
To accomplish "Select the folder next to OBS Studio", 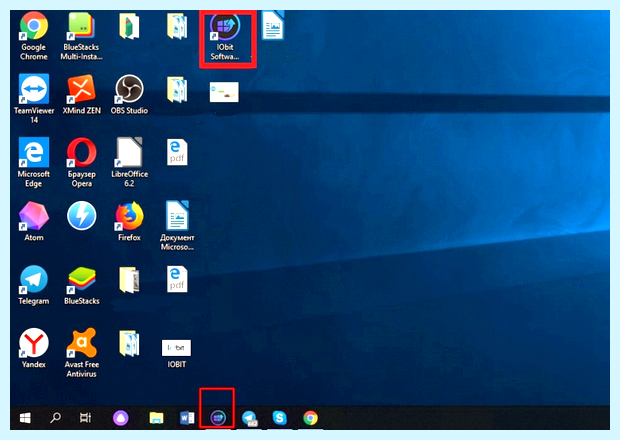I will 177,90.
